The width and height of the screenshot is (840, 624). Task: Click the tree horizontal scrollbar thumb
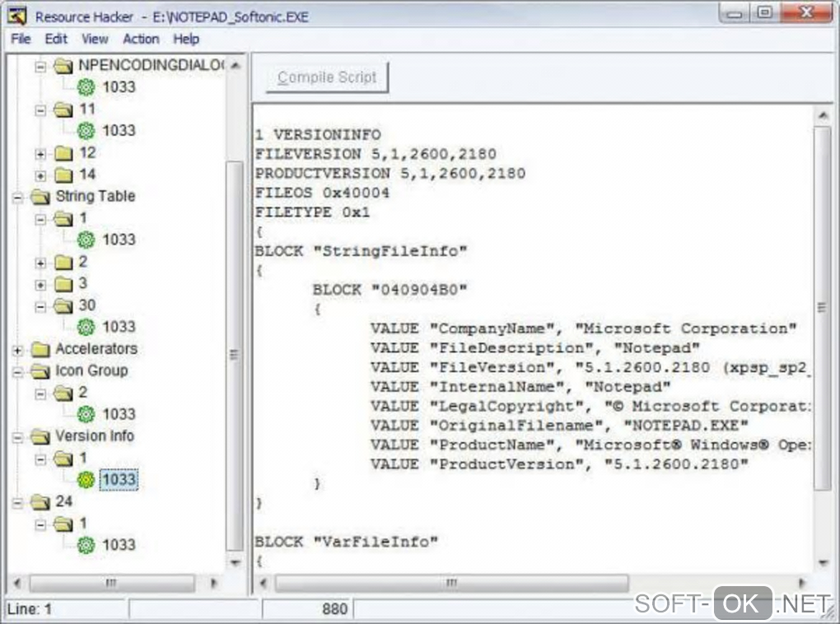tap(111, 583)
